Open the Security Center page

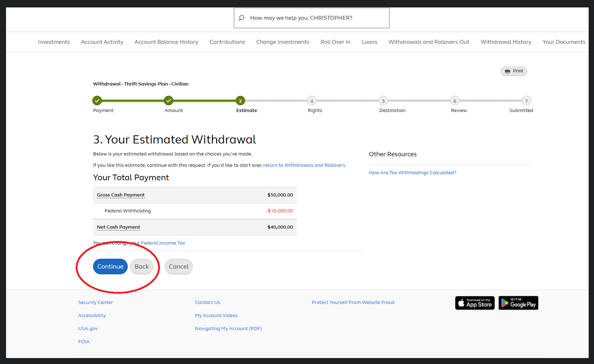[95, 302]
